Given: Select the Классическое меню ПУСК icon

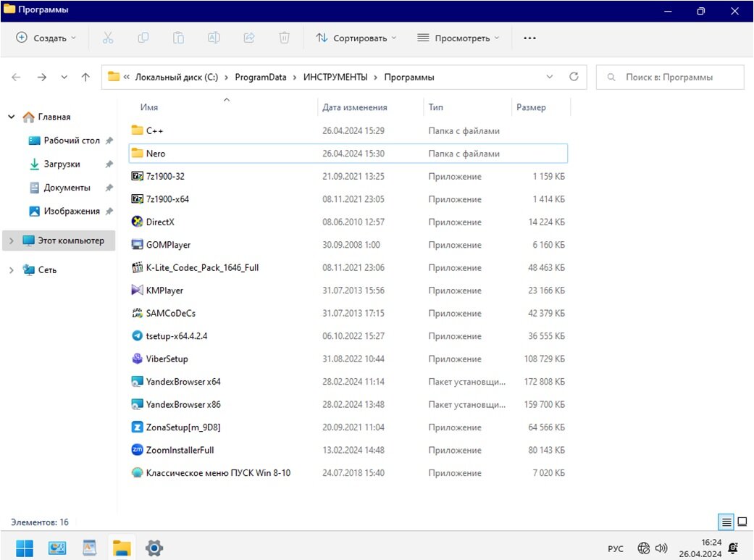Looking at the screenshot, I should click(x=137, y=472).
